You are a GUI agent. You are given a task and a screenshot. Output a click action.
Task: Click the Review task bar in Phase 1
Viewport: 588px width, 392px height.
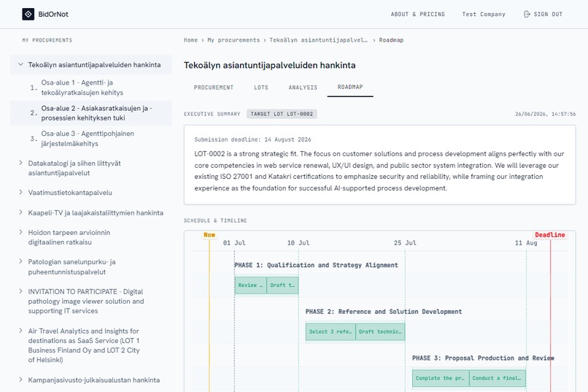pos(250,285)
